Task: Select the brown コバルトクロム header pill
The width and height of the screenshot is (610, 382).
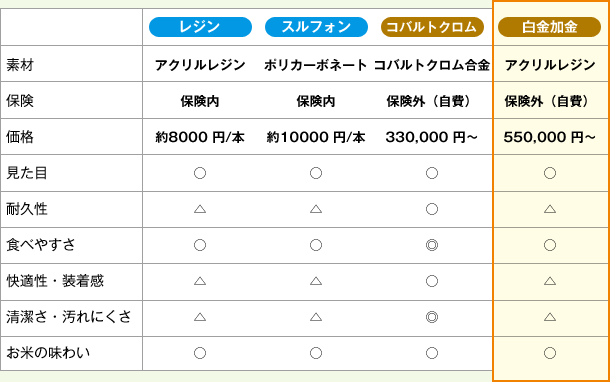Action: click(432, 27)
